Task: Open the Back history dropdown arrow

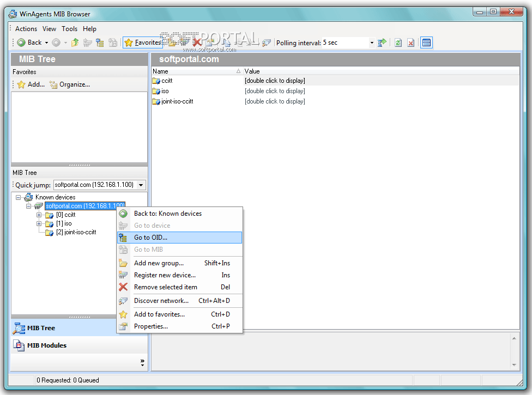Action: point(46,42)
